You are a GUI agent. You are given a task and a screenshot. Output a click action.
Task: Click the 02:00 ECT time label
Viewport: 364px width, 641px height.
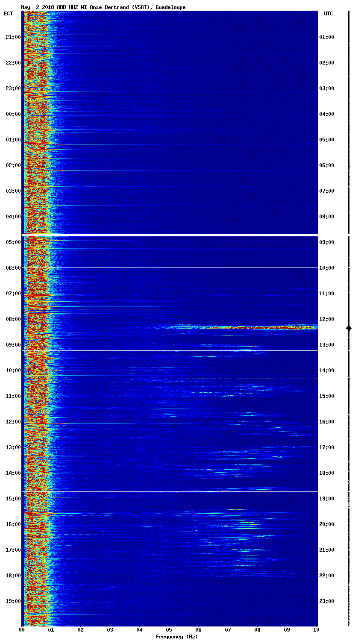coord(13,165)
